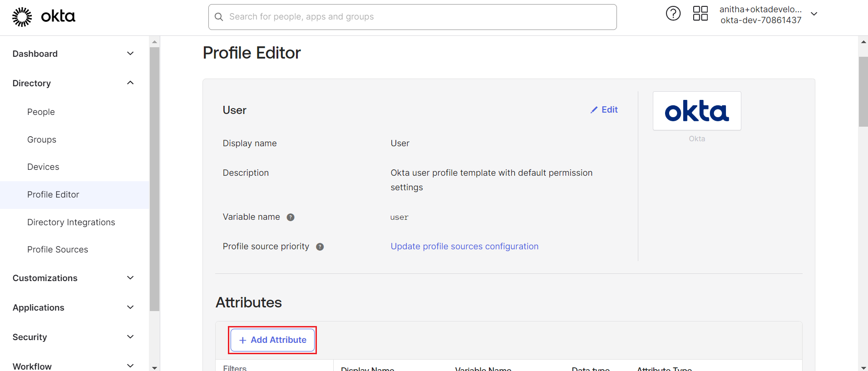The width and height of the screenshot is (868, 371).
Task: Open the People page
Action: 41,112
